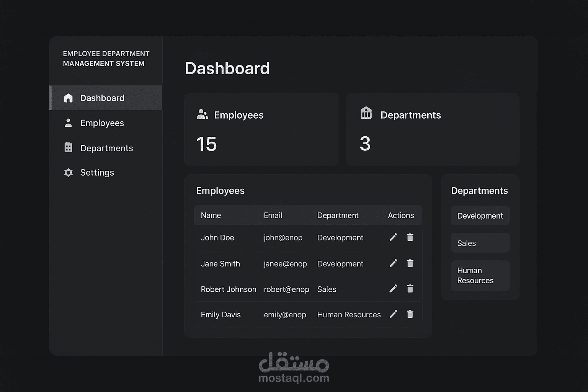Select the Development department chip

[480, 216]
